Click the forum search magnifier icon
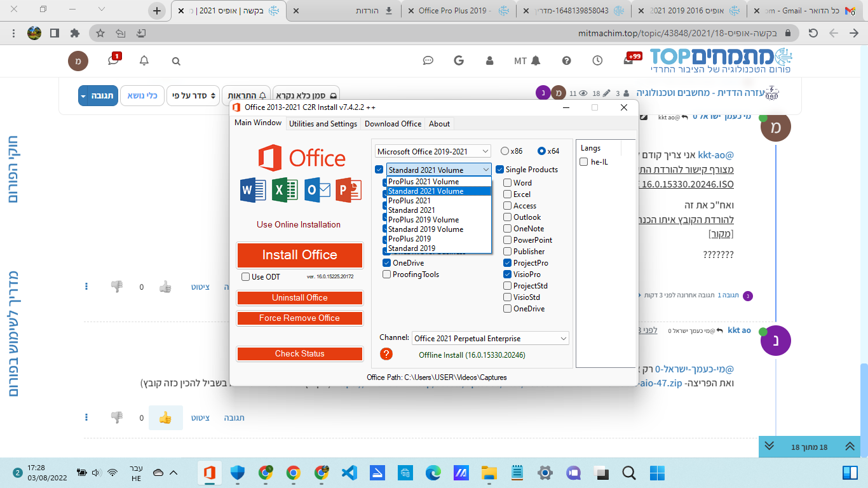 [x=176, y=61]
